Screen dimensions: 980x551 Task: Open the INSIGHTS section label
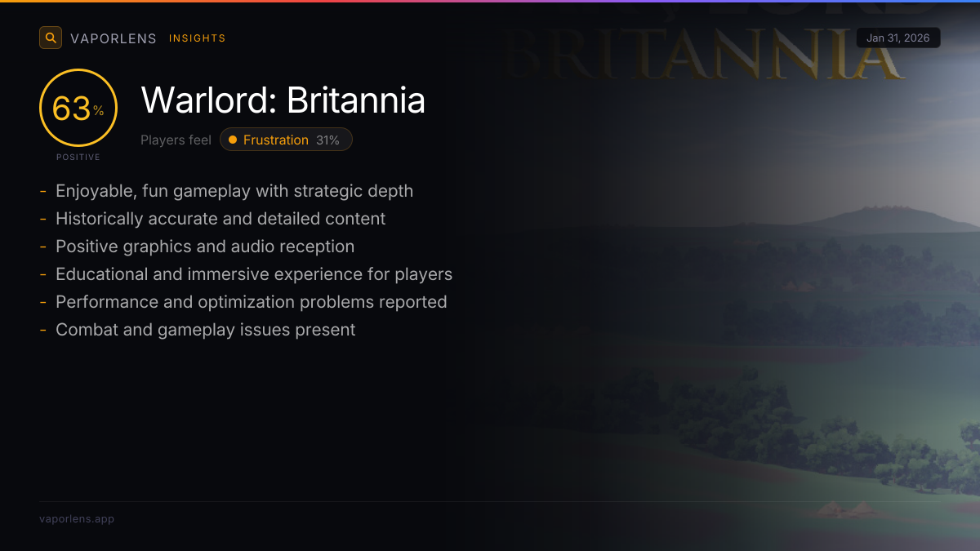[x=197, y=38]
